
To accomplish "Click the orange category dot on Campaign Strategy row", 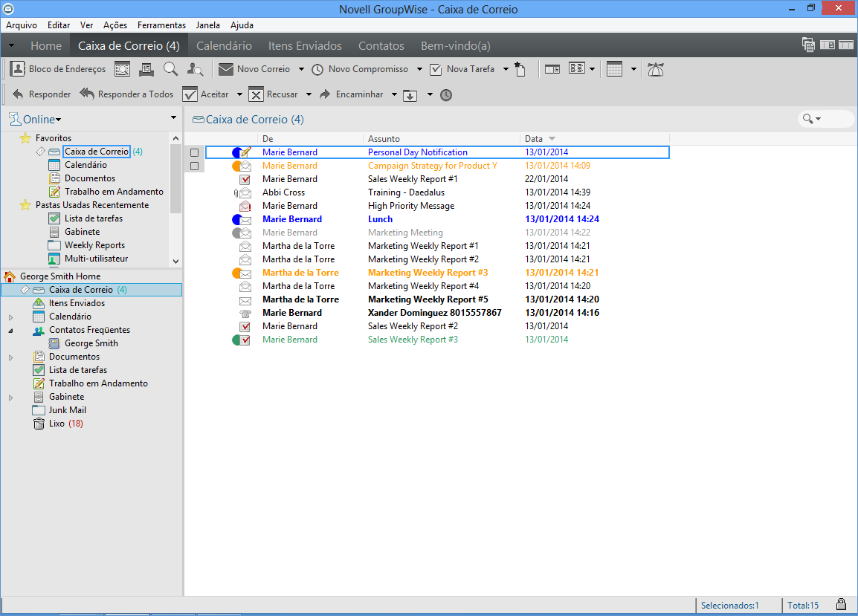I will click(236, 166).
